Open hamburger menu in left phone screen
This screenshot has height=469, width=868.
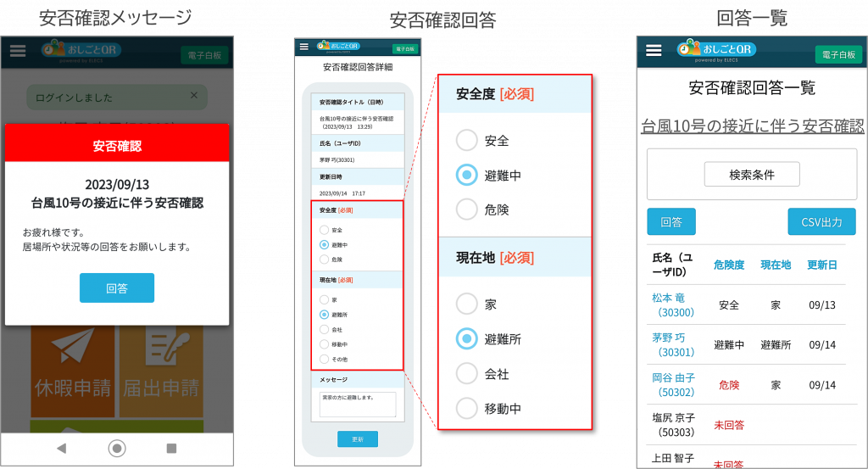(x=18, y=51)
